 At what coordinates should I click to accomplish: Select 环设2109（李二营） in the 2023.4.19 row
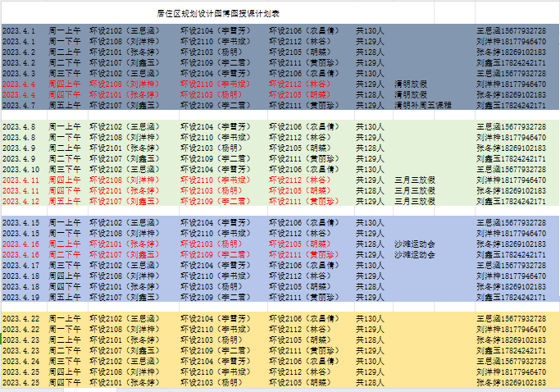pyautogui.click(x=212, y=298)
